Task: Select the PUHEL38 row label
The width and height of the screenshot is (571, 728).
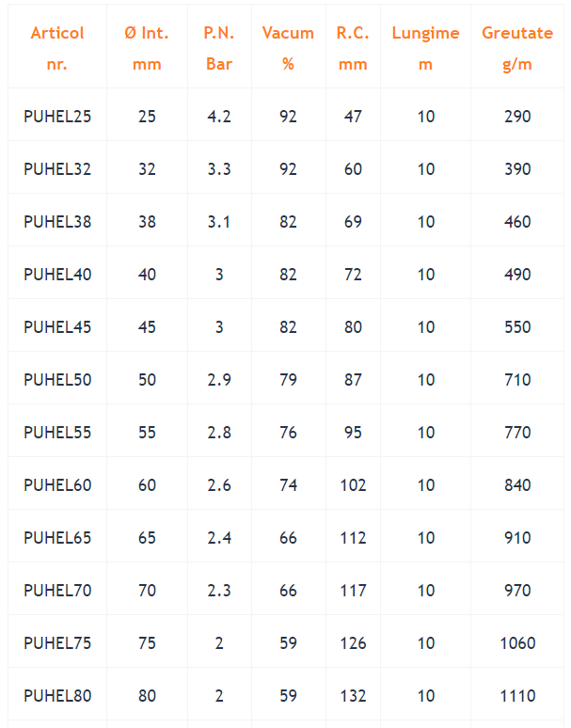Action: 57,221
